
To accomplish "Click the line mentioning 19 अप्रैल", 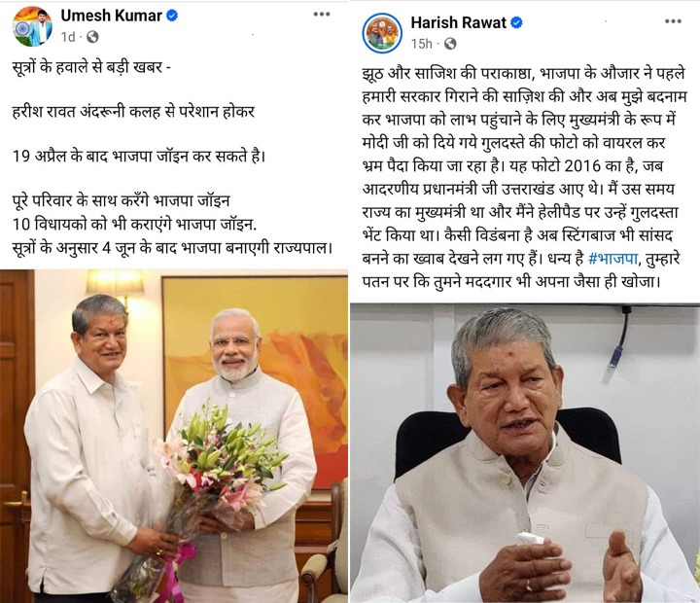I will [139, 157].
